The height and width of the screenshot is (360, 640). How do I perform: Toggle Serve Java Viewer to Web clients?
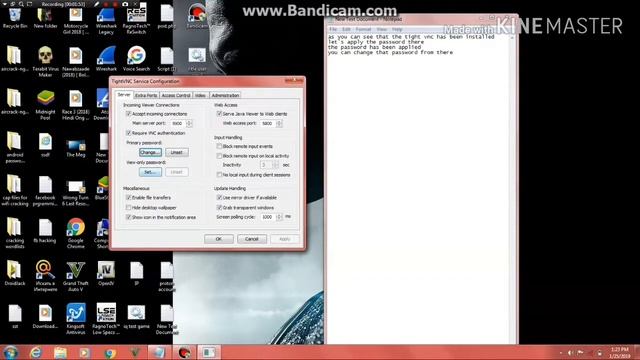pos(219,114)
